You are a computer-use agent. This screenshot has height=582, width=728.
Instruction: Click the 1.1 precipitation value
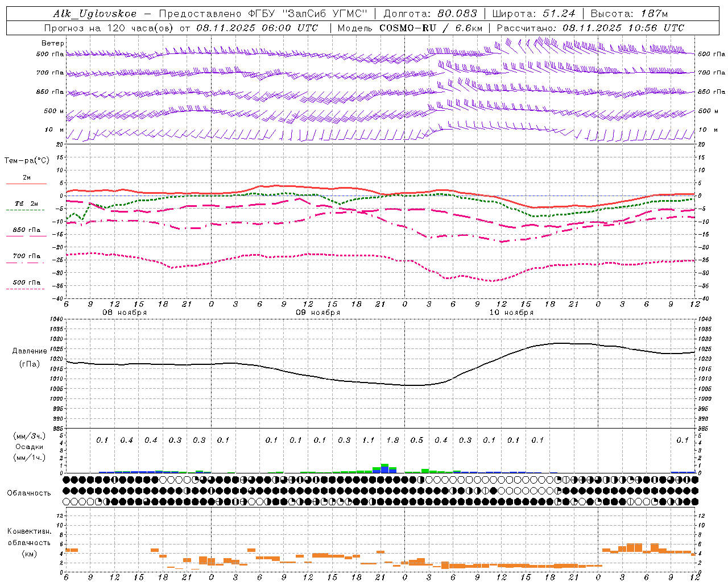[x=369, y=440]
